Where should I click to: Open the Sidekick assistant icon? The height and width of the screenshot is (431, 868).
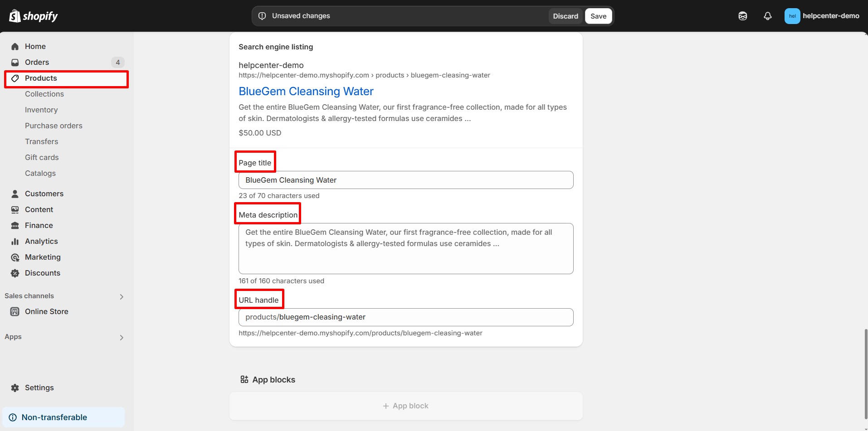tap(742, 16)
